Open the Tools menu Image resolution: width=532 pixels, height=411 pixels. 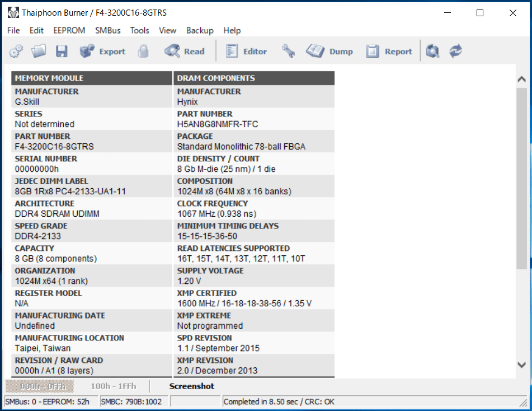point(139,31)
